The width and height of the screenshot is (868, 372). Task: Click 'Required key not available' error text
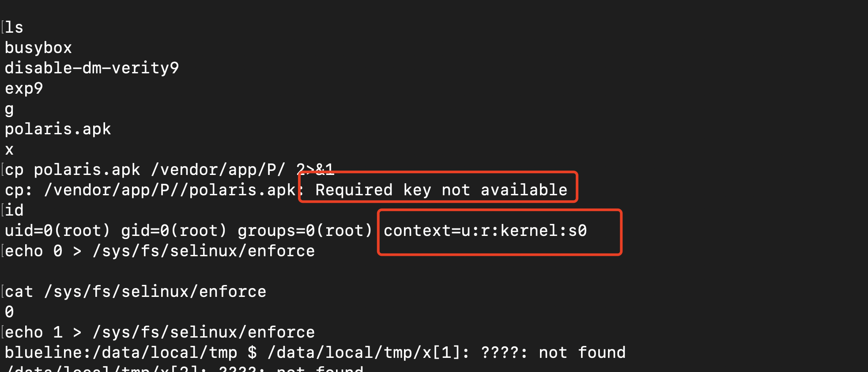441,190
